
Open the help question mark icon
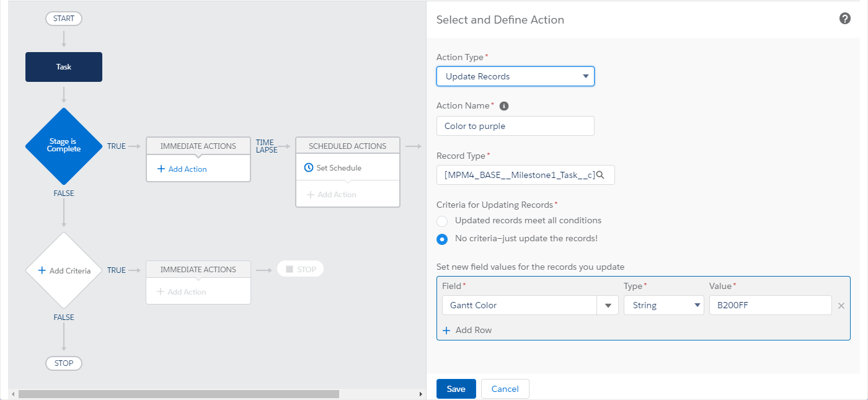coord(844,19)
